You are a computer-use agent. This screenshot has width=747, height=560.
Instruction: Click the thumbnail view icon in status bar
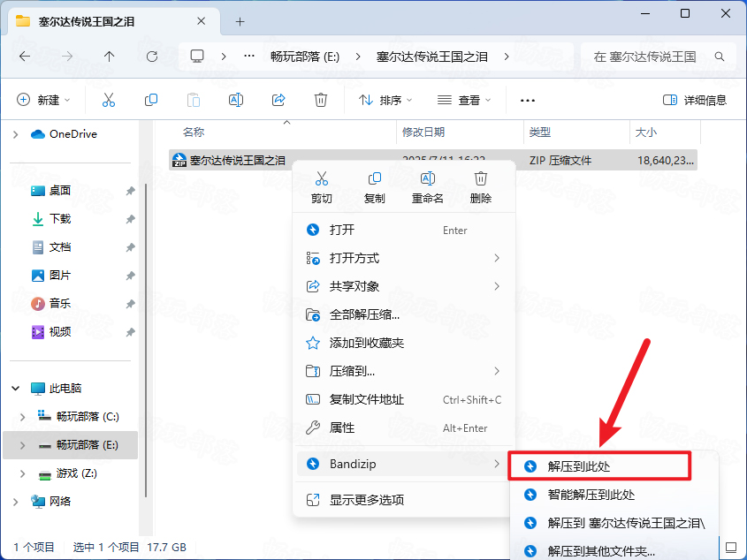click(731, 547)
